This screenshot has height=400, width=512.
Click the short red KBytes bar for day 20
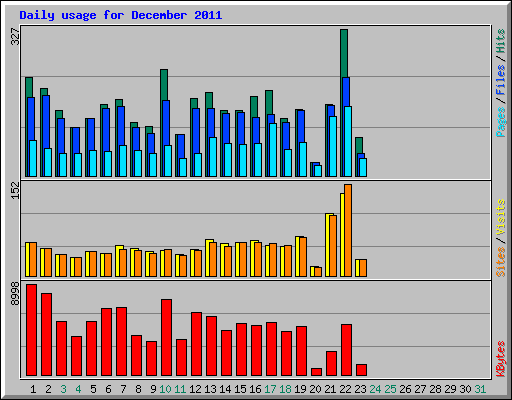(x=317, y=372)
